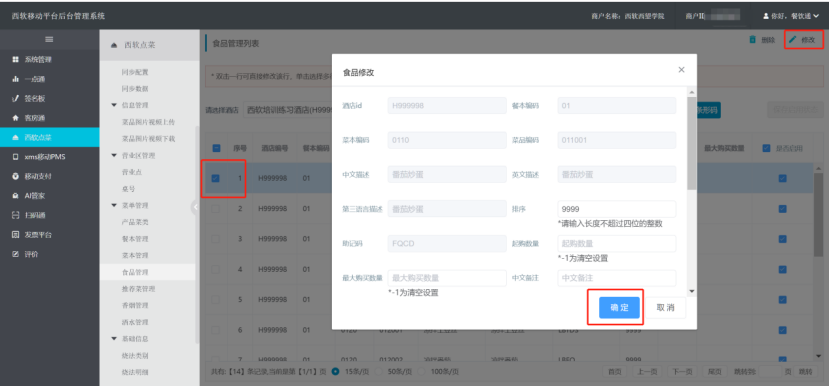Screen dimensions: 829x386
Task: Click the dialog scrollbar down arrow
Action: (692, 291)
